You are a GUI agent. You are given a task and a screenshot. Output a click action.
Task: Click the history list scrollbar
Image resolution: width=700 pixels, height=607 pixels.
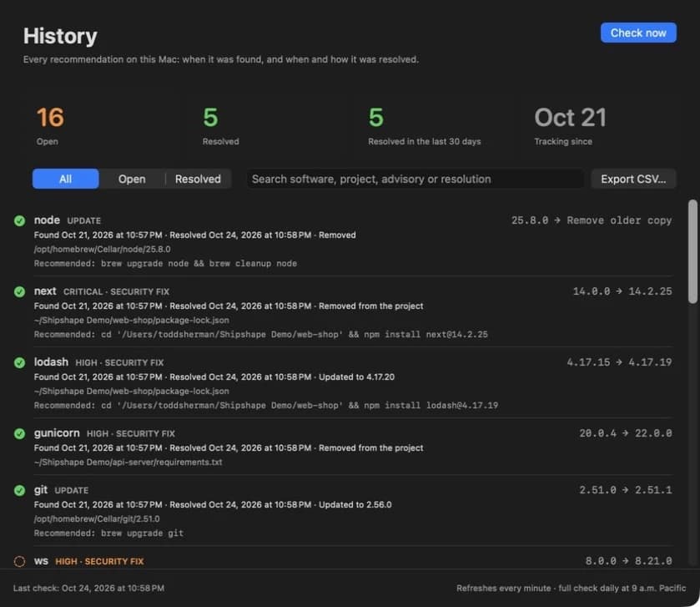click(x=692, y=252)
